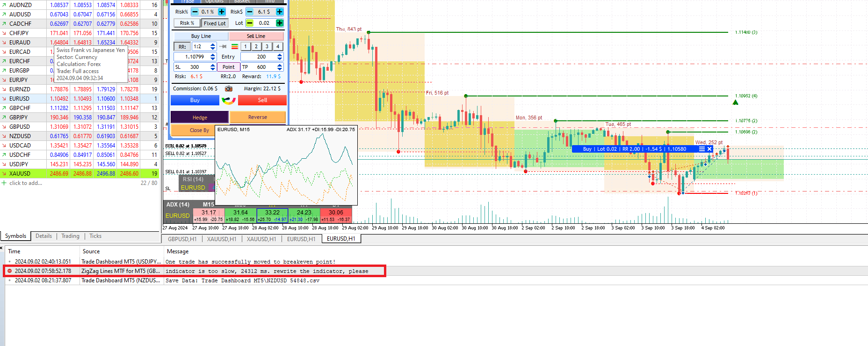Open the menu icon on the Buy order label
This screenshot has height=346, width=868.
702,149
